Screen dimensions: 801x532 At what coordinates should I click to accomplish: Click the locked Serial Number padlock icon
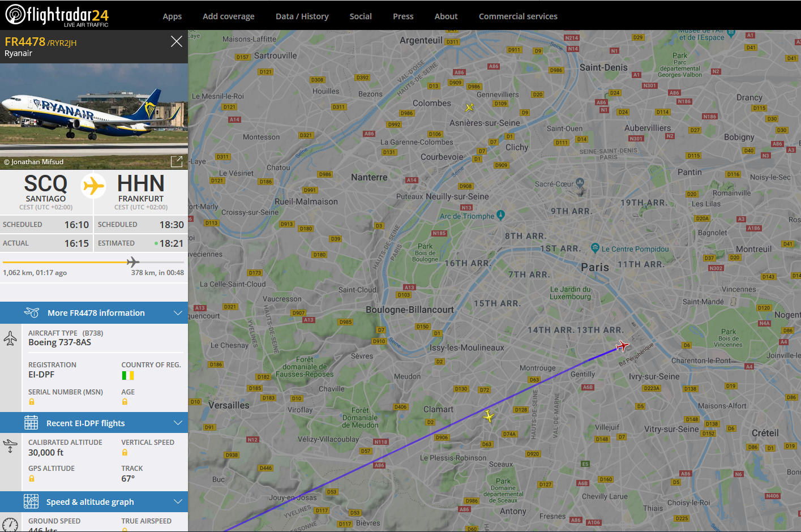pyautogui.click(x=32, y=402)
